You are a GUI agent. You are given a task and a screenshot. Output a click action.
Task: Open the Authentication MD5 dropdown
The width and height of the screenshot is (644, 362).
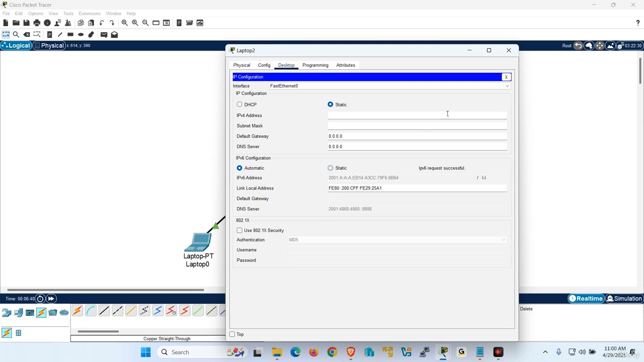click(397, 240)
